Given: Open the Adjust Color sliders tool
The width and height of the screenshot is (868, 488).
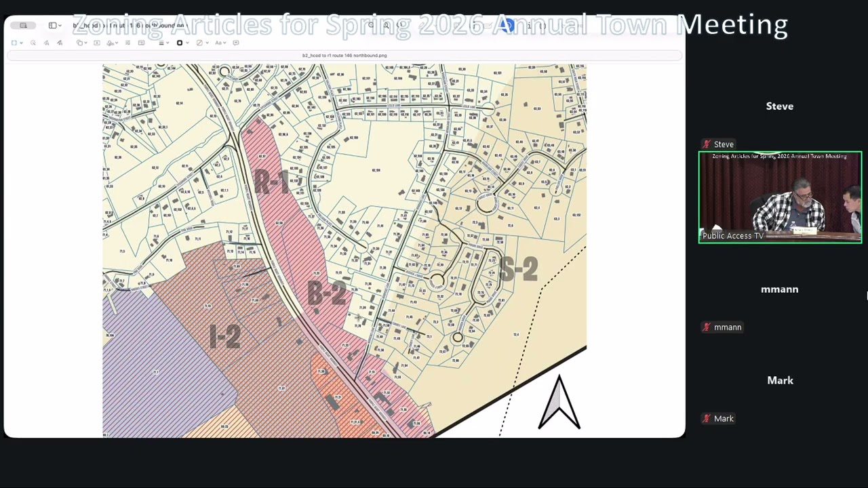Looking at the screenshot, I should coord(127,43).
